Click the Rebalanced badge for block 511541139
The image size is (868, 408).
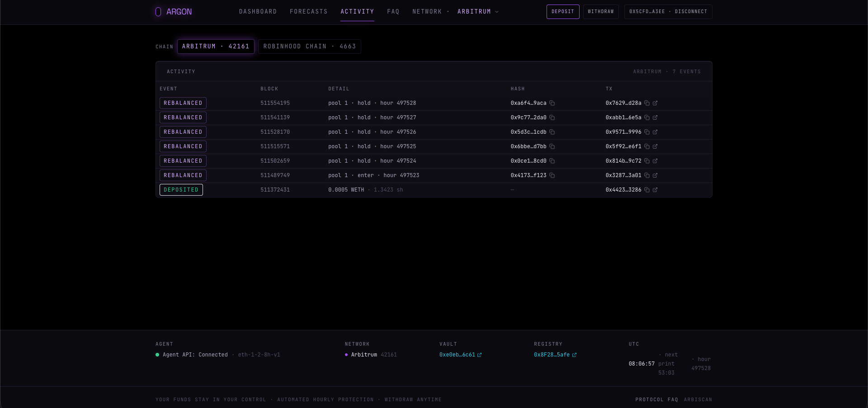pos(183,117)
